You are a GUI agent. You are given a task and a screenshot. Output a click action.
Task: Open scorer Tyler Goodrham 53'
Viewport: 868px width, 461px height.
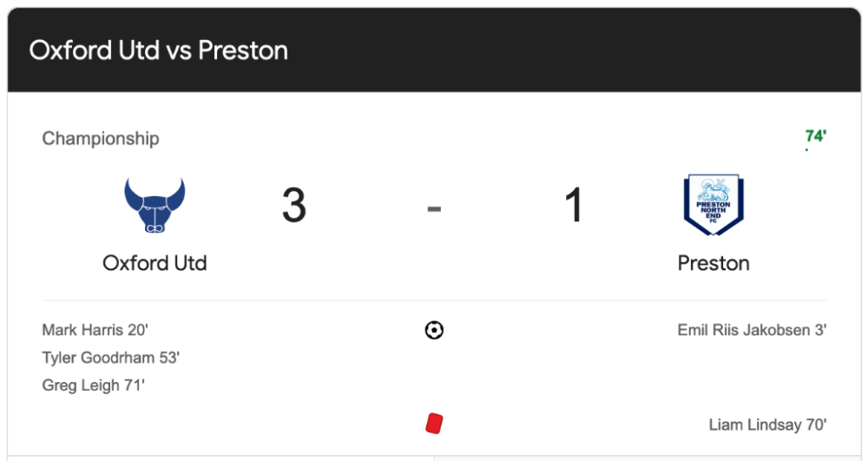pyautogui.click(x=110, y=358)
